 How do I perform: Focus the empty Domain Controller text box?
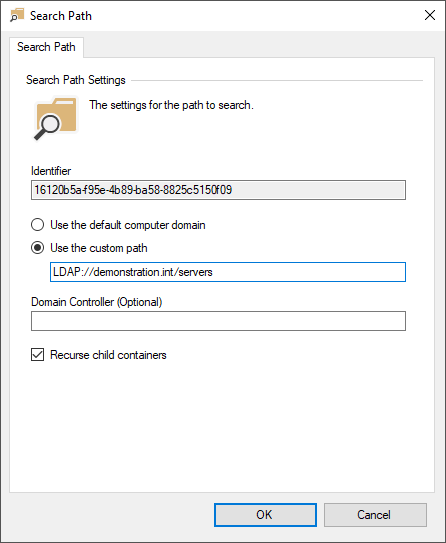(x=218, y=321)
